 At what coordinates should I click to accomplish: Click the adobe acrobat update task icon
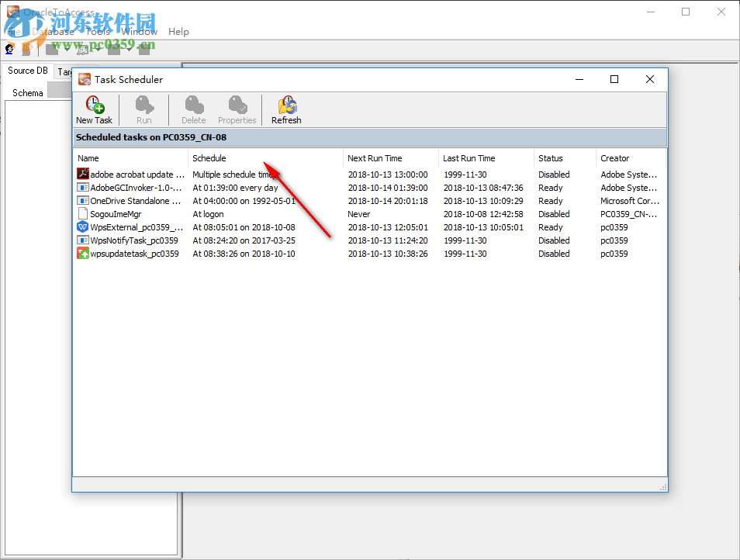tap(82, 174)
